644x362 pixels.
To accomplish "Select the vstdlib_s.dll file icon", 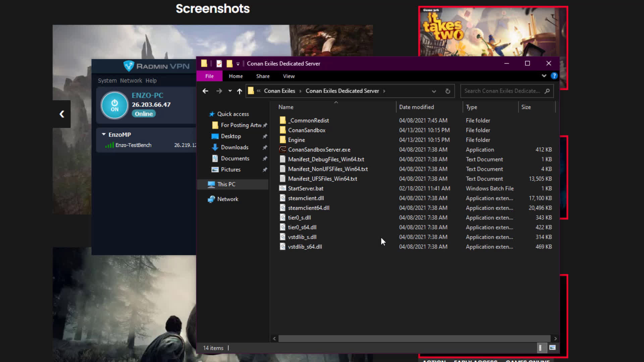I will [283, 237].
